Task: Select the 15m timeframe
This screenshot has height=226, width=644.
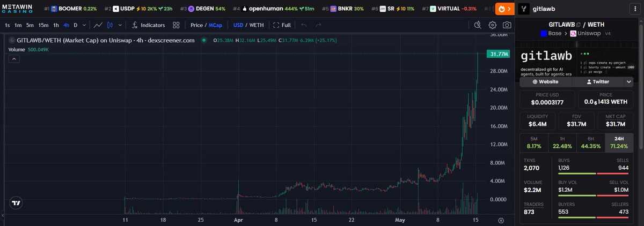Action: click(43, 25)
